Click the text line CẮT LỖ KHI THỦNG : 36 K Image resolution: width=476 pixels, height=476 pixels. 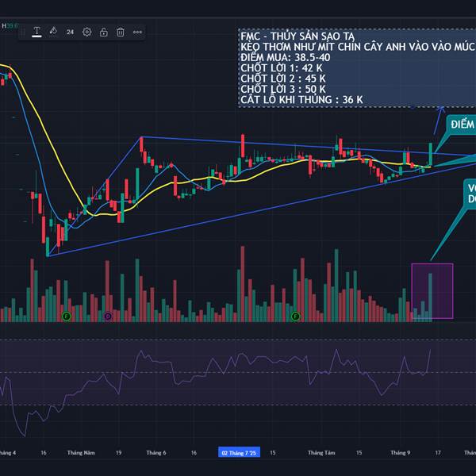pyautogui.click(x=301, y=100)
